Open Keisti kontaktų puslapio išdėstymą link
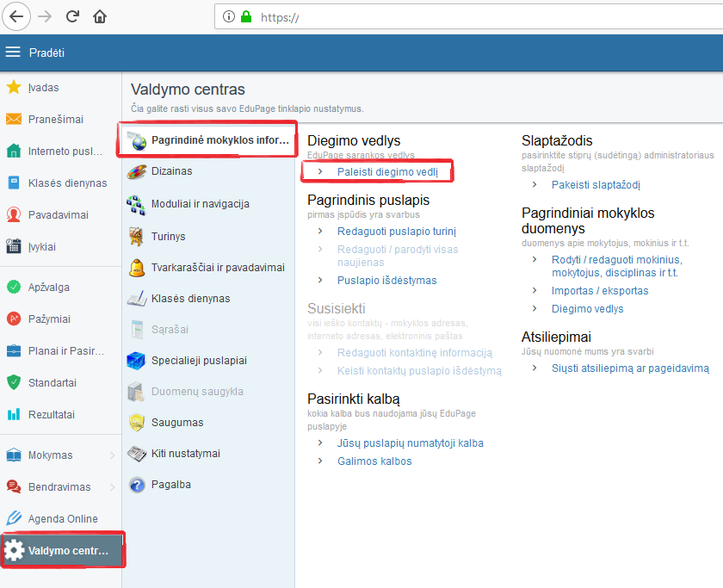Viewport: 723px width, 588px height. [x=419, y=371]
